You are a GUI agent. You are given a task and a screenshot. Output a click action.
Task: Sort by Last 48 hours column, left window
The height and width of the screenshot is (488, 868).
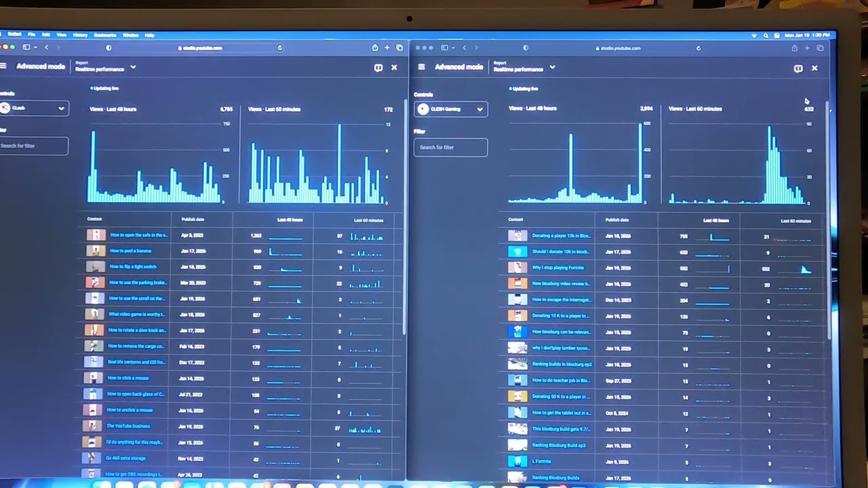(290, 220)
